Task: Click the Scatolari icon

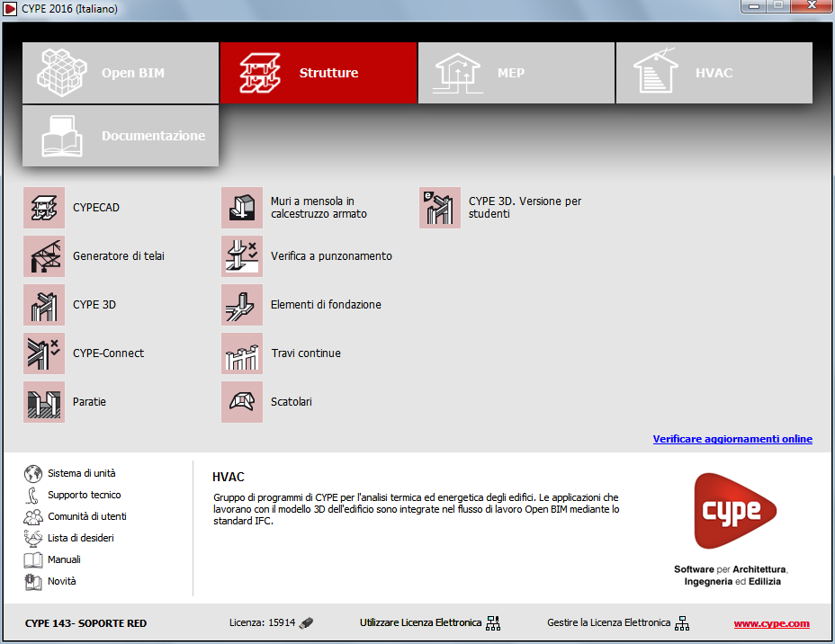Action: tap(242, 402)
